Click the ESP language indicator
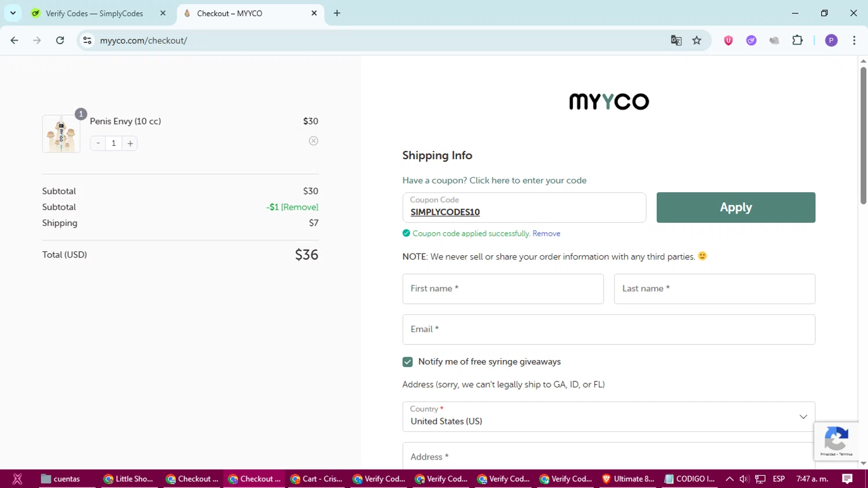The width and height of the screenshot is (868, 488). pos(779,479)
